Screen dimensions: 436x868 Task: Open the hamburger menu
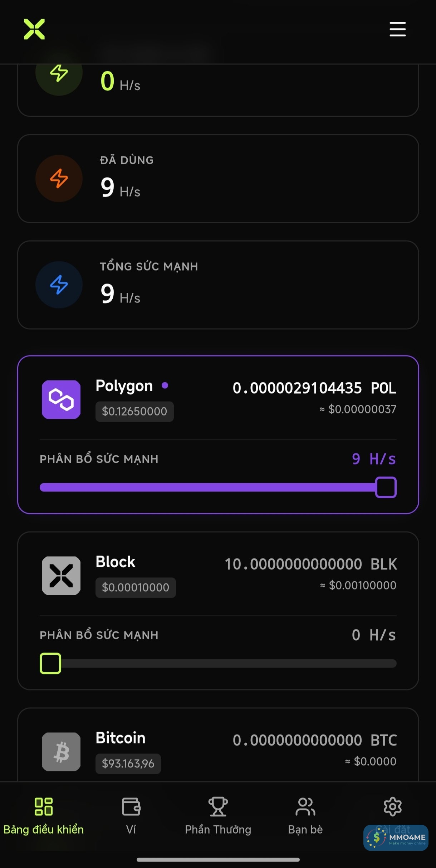(397, 29)
